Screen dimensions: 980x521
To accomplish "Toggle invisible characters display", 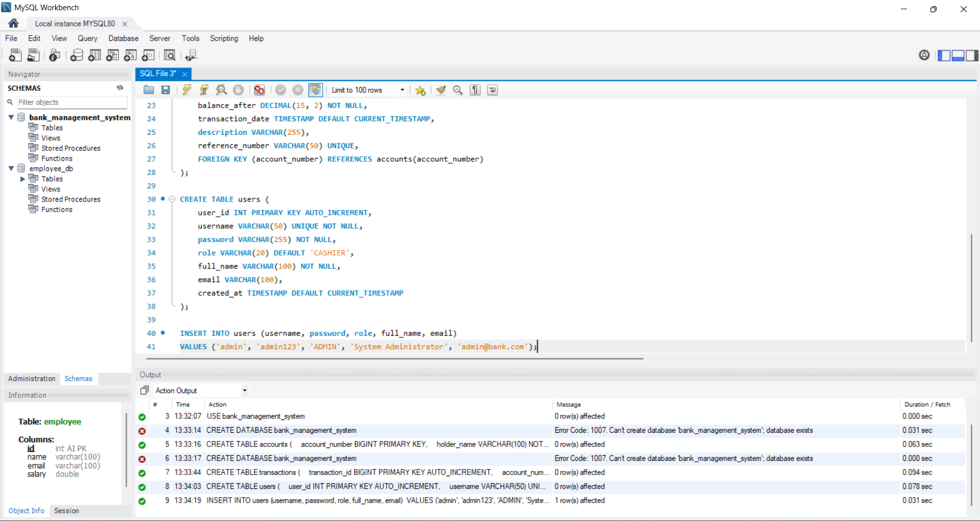I will click(475, 90).
